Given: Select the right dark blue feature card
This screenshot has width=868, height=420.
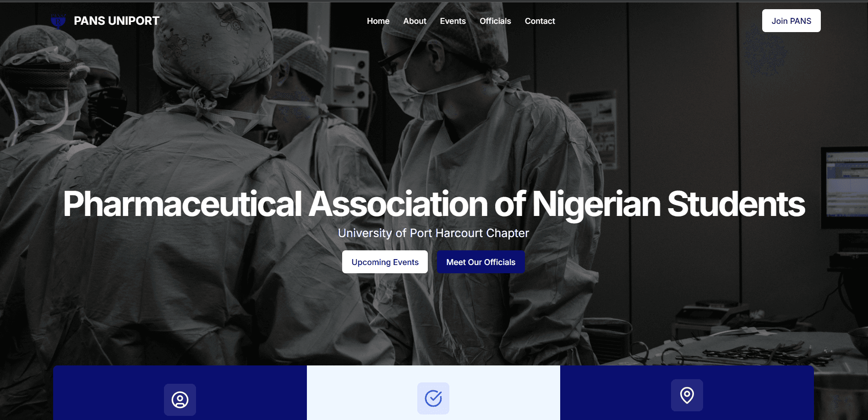Looking at the screenshot, I should coord(687,392).
